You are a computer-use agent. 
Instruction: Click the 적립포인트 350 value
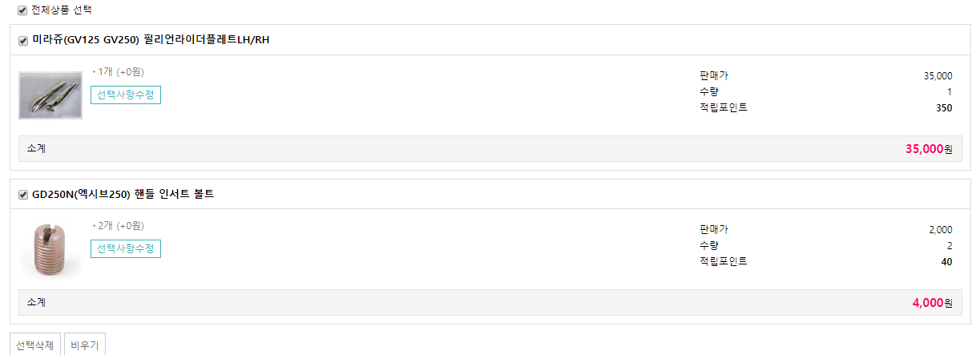coord(944,108)
